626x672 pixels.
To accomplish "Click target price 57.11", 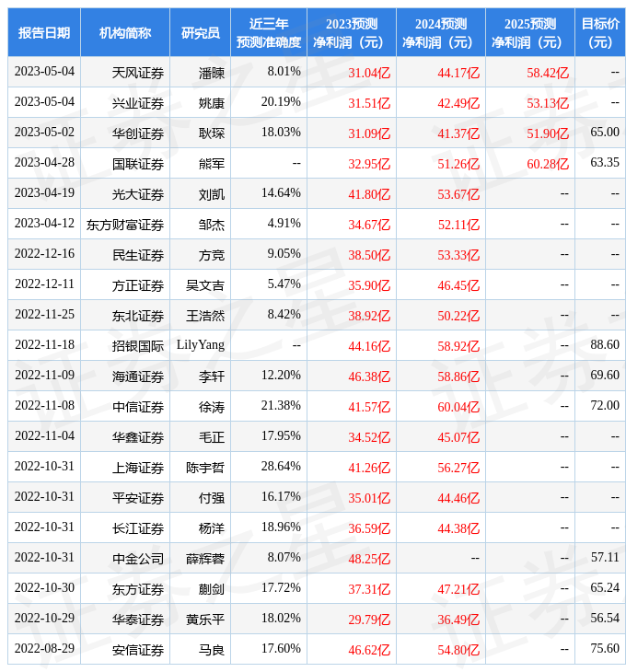I will (605, 557).
